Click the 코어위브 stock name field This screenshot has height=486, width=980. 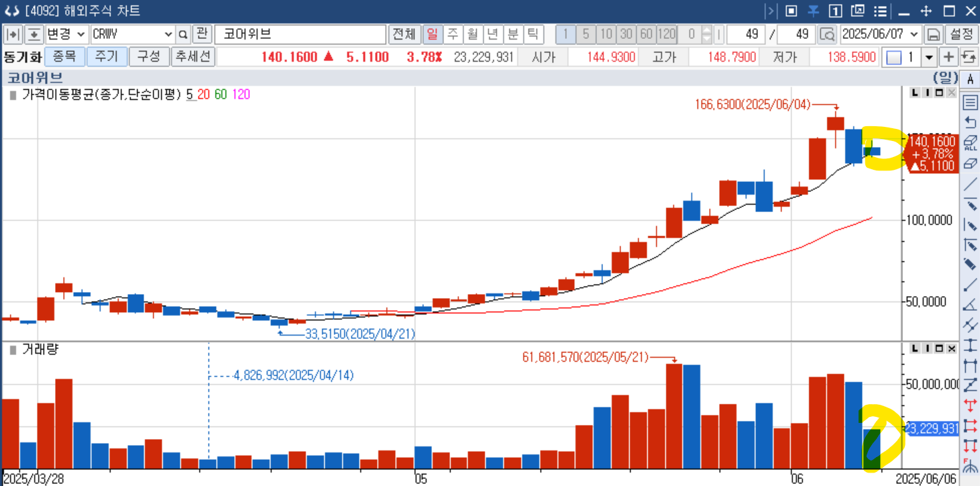[x=301, y=34]
